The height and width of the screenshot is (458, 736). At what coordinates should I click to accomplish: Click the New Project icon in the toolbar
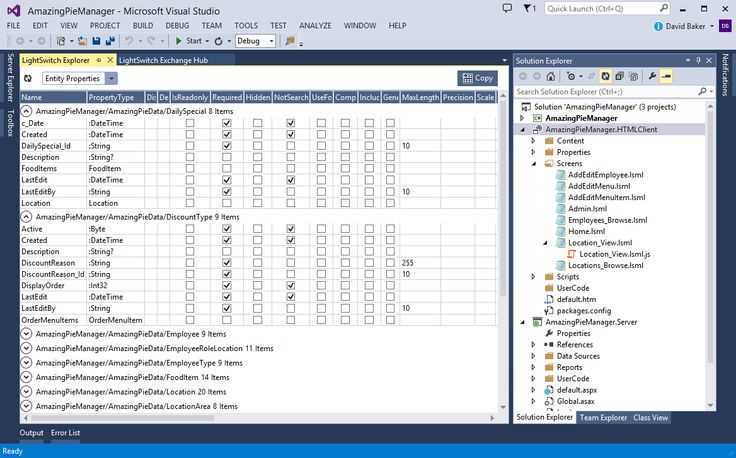[x=61, y=41]
